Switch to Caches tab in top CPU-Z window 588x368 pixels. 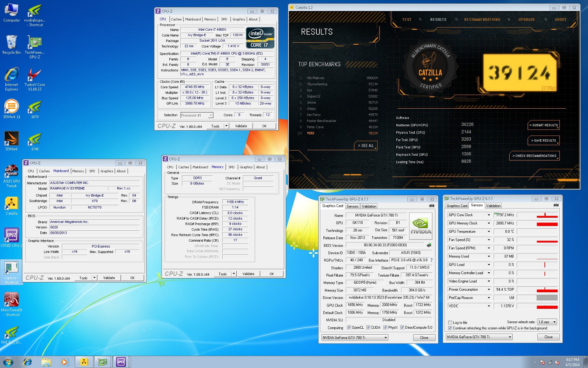point(176,19)
